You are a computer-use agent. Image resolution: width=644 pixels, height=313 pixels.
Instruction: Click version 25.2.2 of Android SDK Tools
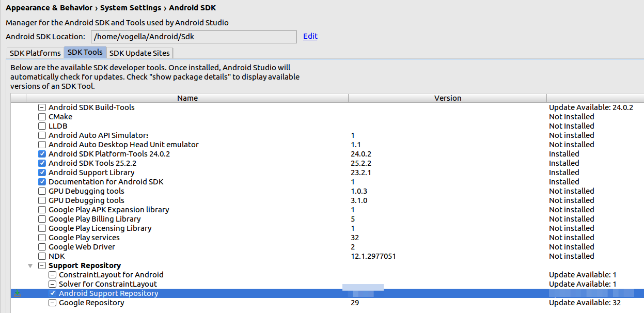361,163
